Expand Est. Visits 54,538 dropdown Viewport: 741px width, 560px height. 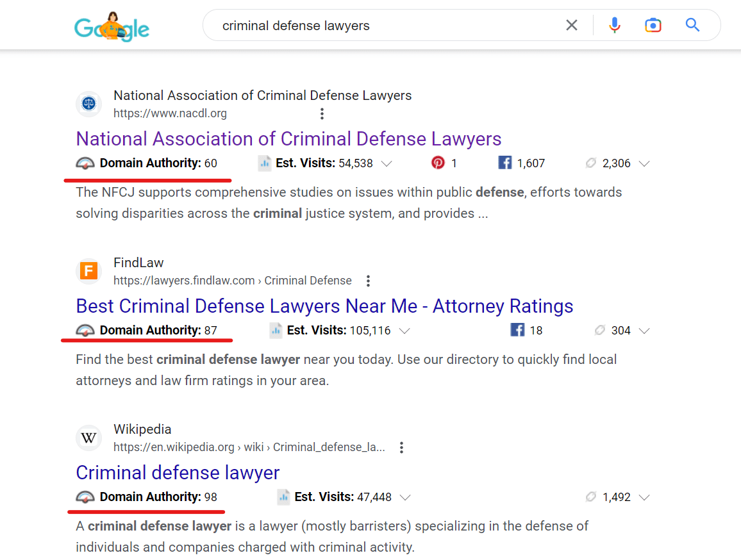coord(387,163)
